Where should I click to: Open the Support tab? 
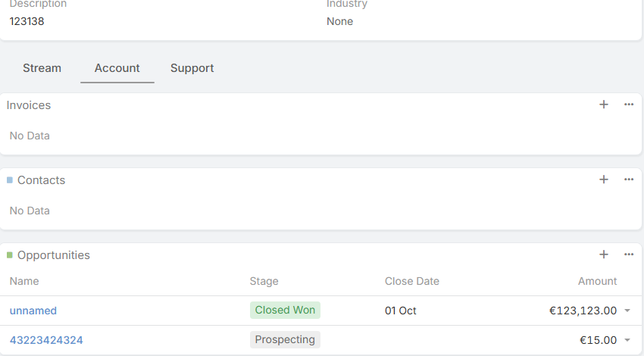point(192,68)
